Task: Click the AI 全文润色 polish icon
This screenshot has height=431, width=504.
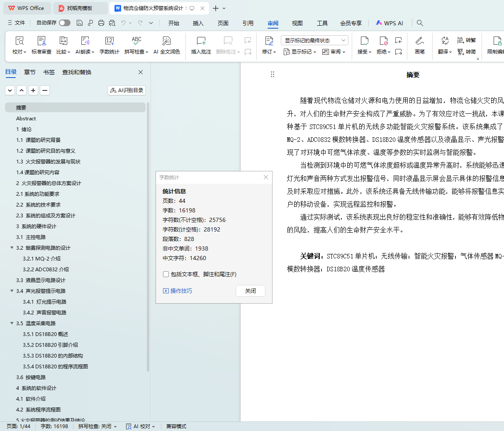Action: (166, 41)
